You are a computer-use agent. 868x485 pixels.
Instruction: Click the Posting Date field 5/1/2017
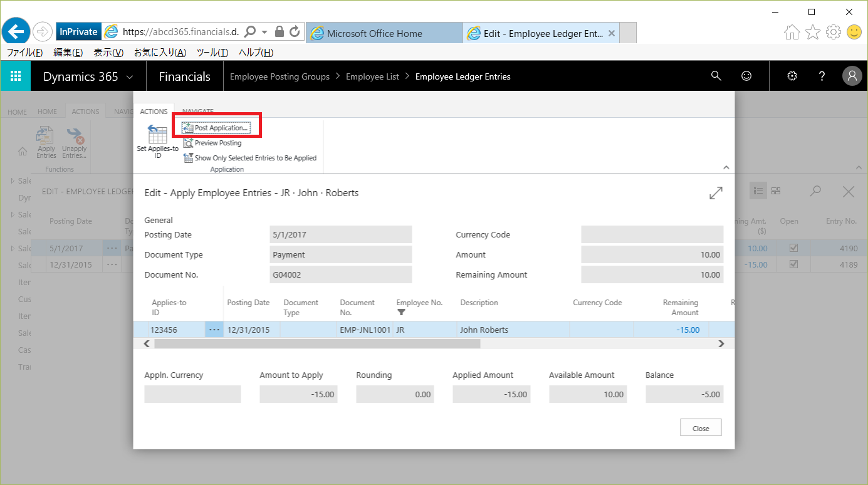click(341, 234)
